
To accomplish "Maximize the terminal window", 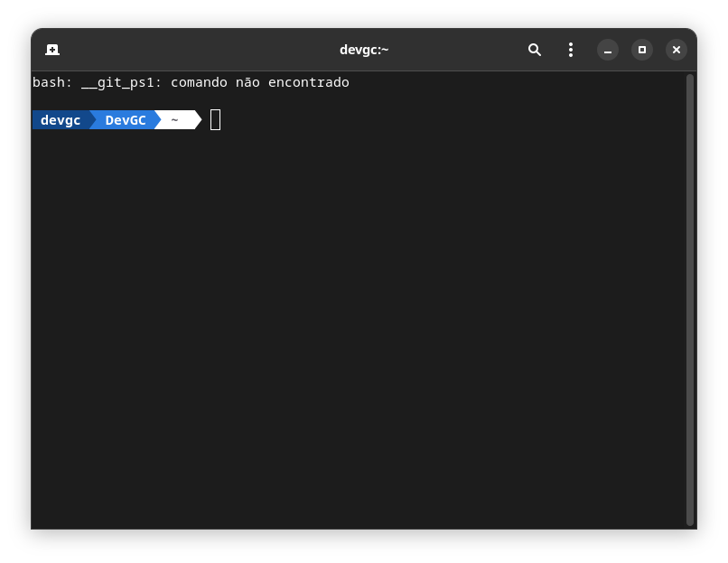I will (x=641, y=50).
